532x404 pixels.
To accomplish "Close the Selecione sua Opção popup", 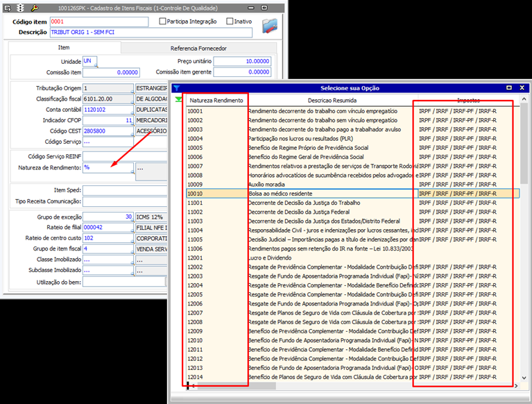I will (x=522, y=88).
